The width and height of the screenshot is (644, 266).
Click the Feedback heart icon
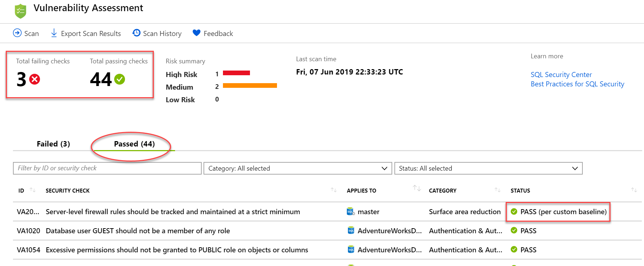coord(196,33)
